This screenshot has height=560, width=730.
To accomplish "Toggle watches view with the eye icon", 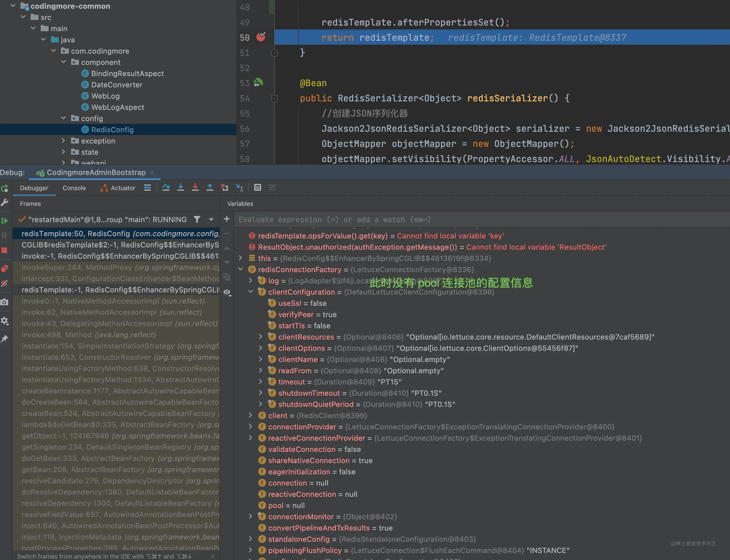I will [x=227, y=292].
